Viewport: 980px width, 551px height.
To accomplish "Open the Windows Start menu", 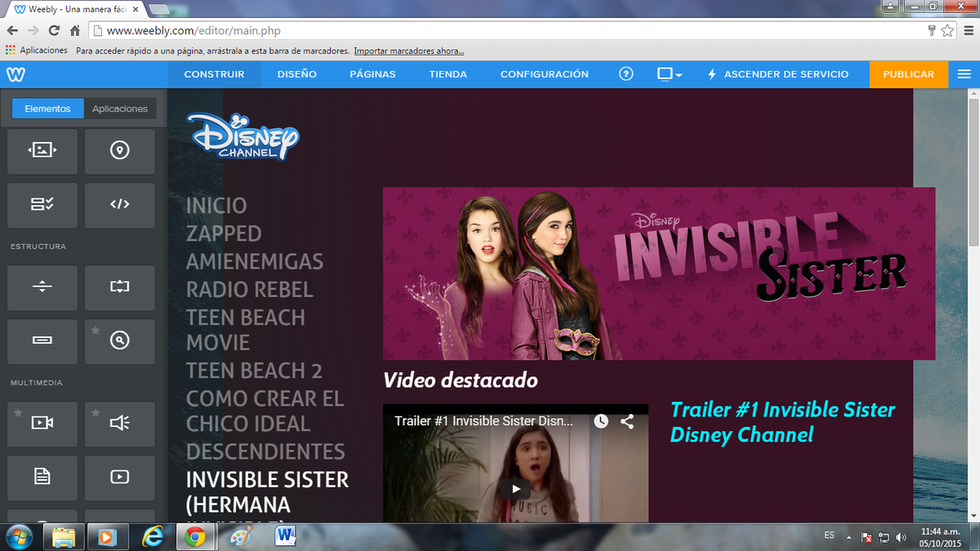I will click(19, 535).
